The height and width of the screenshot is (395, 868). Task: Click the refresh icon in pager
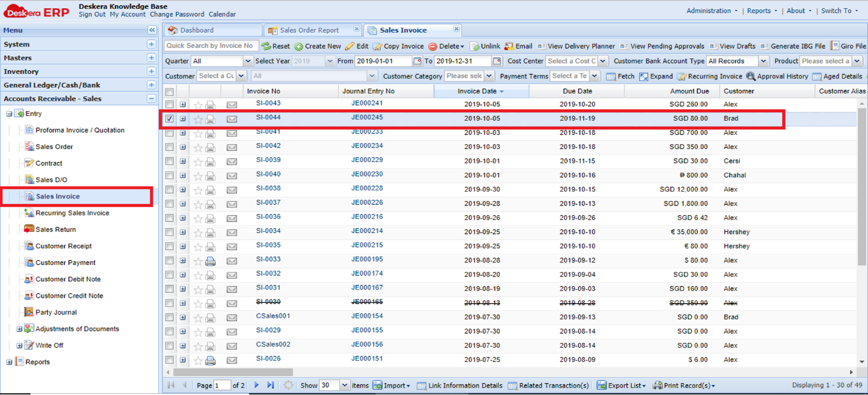point(288,385)
